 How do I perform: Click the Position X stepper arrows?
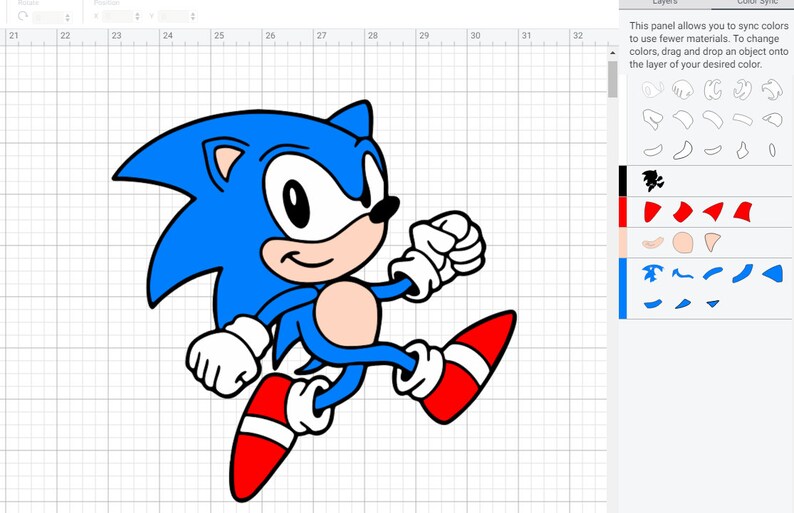pos(137,17)
